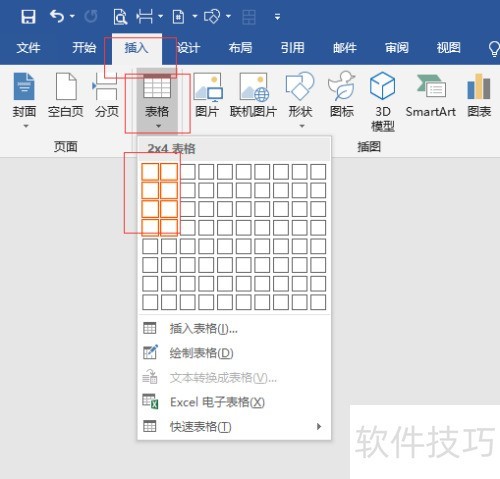This screenshot has height=479, width=500.
Task: Open the Layout (布局) ribbon tab
Action: (240, 48)
